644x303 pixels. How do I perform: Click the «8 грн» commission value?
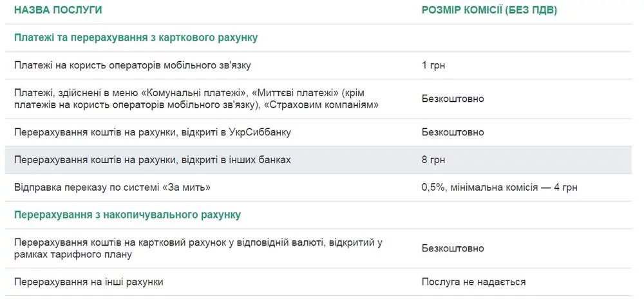[x=433, y=159]
